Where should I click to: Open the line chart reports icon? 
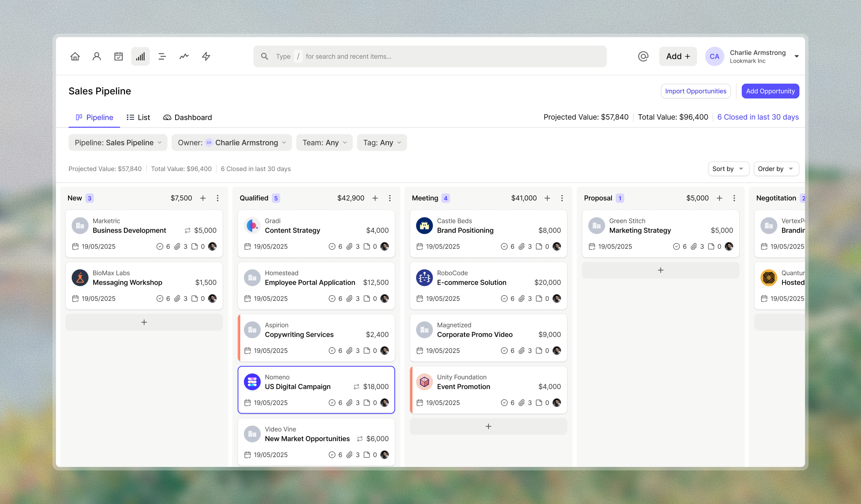(x=184, y=56)
